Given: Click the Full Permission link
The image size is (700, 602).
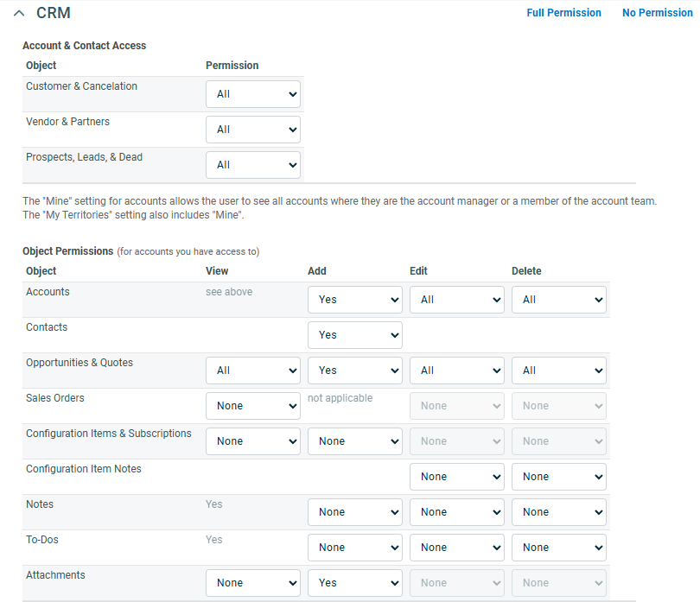Looking at the screenshot, I should [x=563, y=13].
